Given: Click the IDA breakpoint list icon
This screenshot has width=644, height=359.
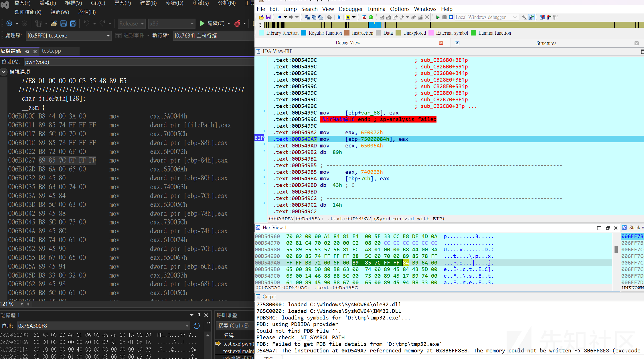Looking at the screenshot, I should (x=542, y=17).
